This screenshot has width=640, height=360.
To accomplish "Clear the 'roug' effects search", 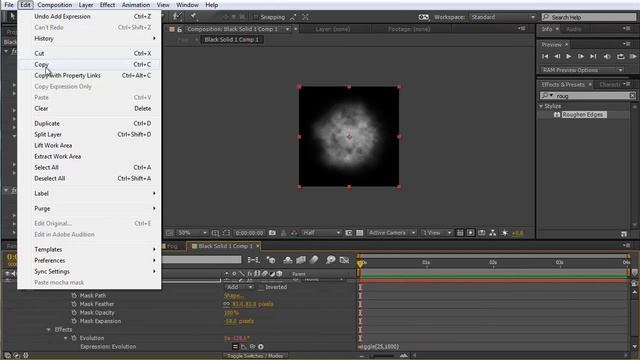I will 632,96.
